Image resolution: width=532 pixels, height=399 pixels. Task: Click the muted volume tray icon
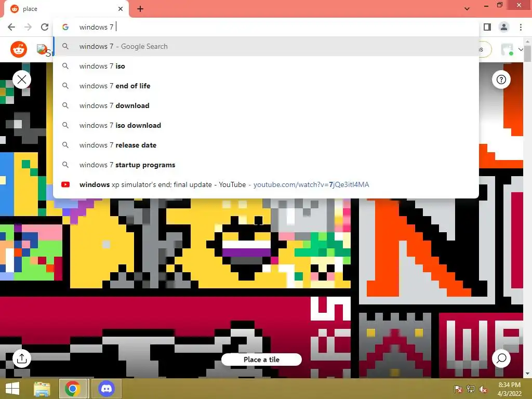tap(483, 389)
